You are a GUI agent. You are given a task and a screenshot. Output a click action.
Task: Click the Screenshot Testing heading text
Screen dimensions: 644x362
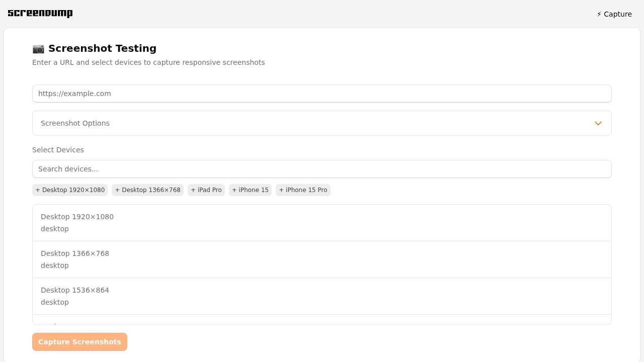(x=102, y=49)
